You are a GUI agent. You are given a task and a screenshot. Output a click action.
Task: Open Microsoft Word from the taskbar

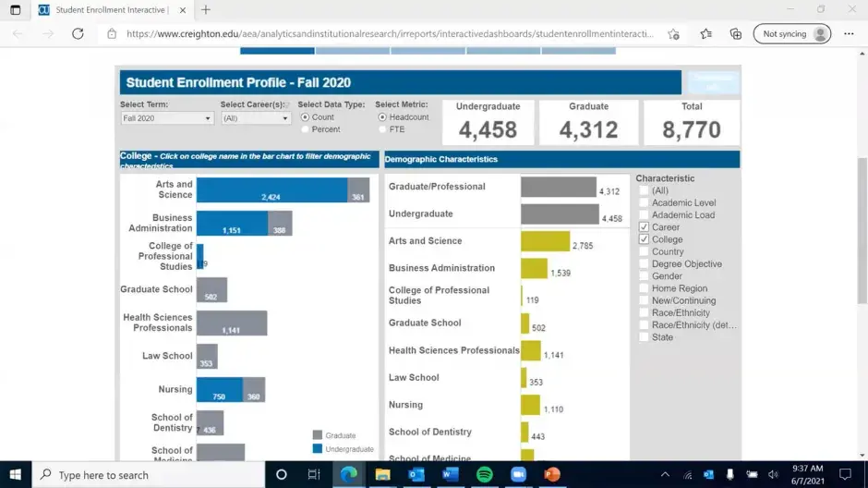click(450, 474)
